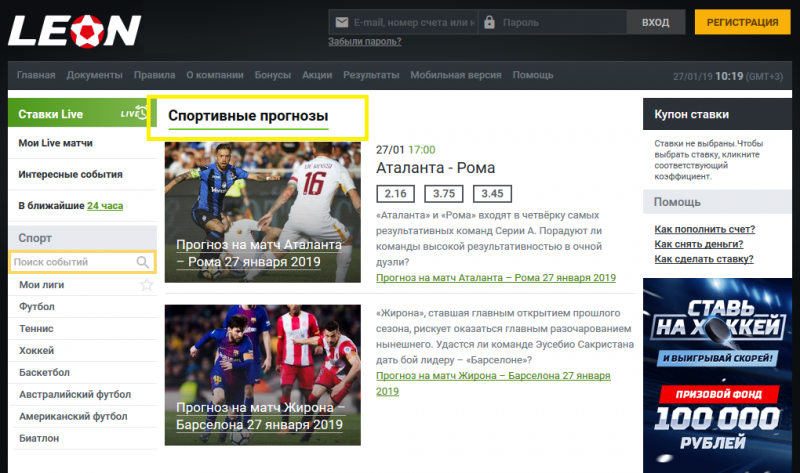Open О компании in the navigation bar
This screenshot has width=800, height=473.
pyautogui.click(x=215, y=75)
